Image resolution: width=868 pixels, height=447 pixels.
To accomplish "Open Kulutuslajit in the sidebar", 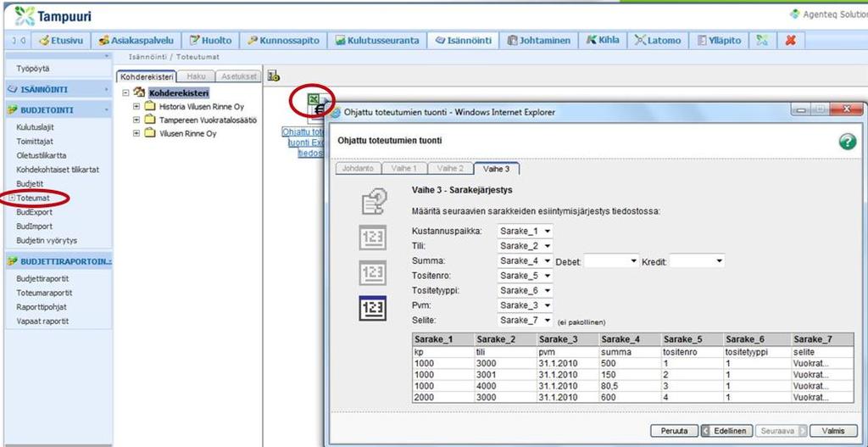I will pos(35,127).
